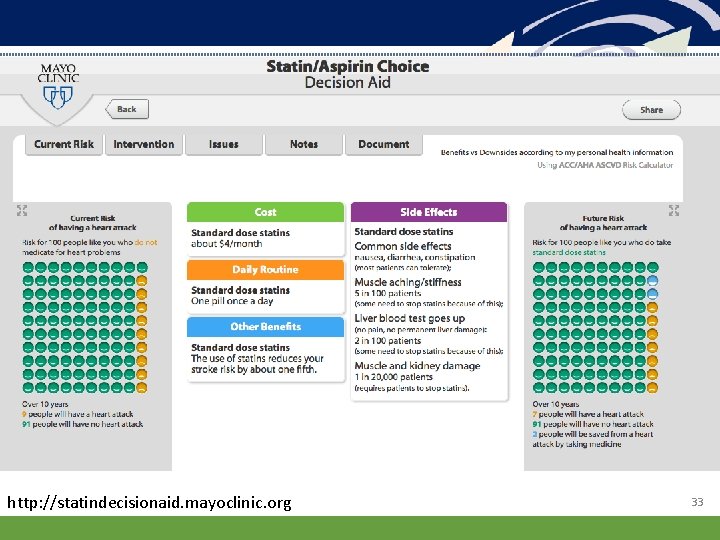This screenshot has height=540, width=720.
Task: Click slide page number 33
Action: click(x=697, y=502)
